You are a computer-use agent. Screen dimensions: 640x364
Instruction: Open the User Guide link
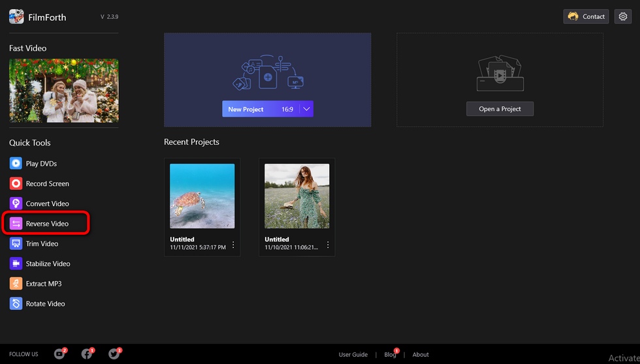click(353, 355)
